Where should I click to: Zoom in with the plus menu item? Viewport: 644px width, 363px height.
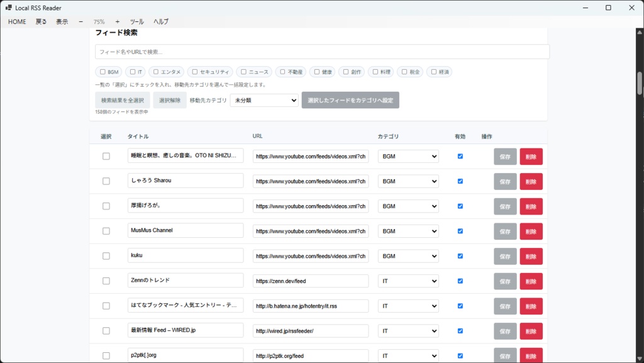(x=118, y=22)
